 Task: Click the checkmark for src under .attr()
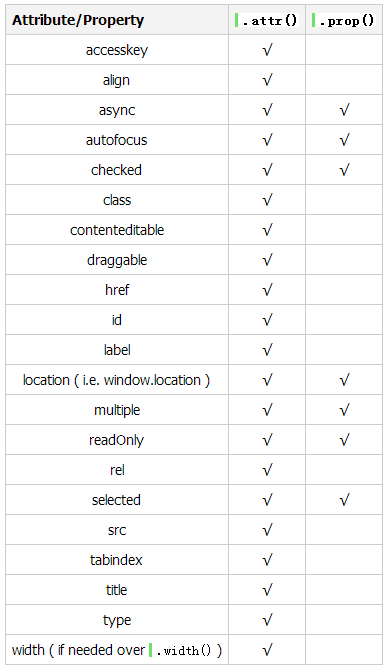tap(267, 530)
